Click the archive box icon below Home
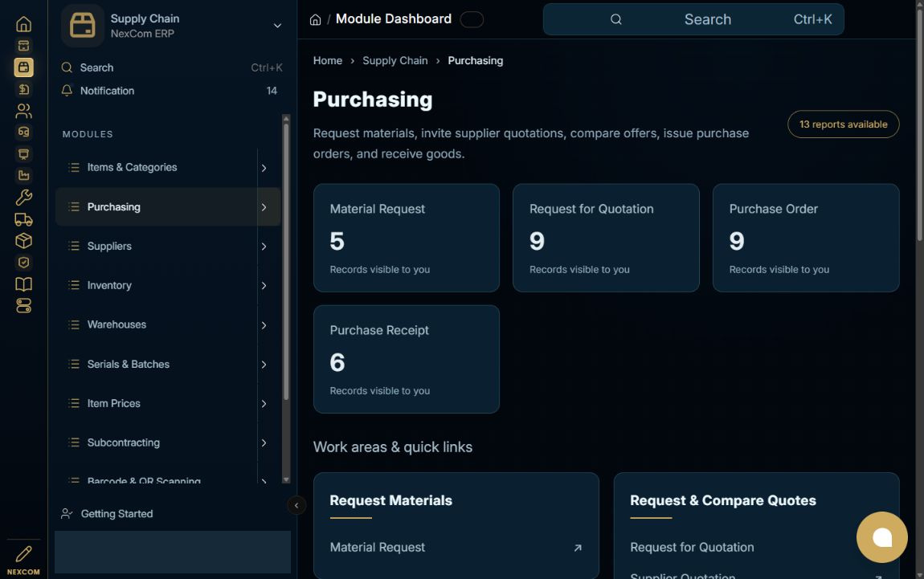 [23, 46]
